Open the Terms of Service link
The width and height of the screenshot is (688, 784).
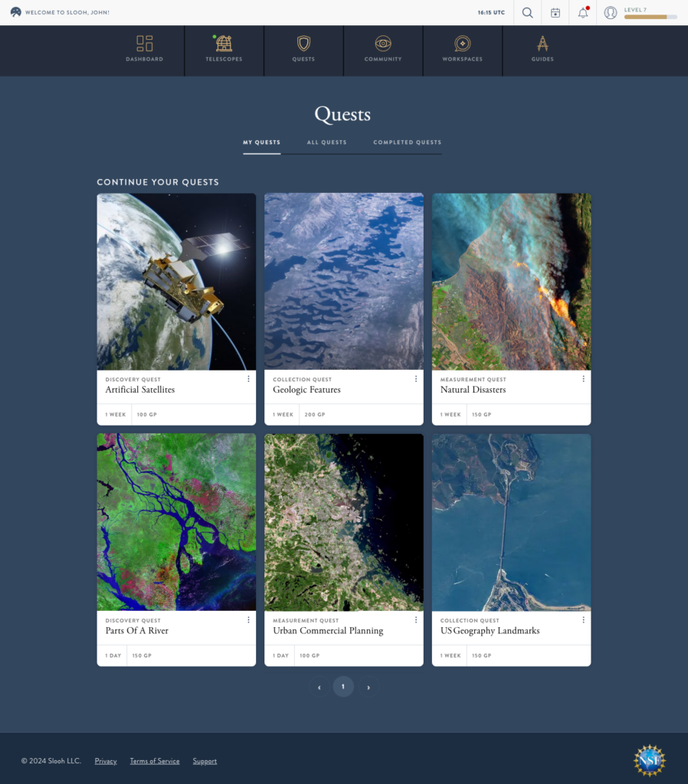pos(155,761)
